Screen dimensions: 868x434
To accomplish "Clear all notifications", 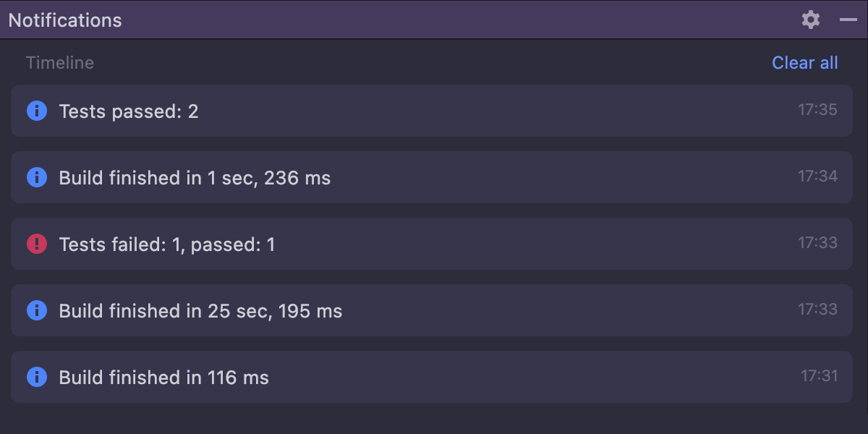I will (804, 63).
